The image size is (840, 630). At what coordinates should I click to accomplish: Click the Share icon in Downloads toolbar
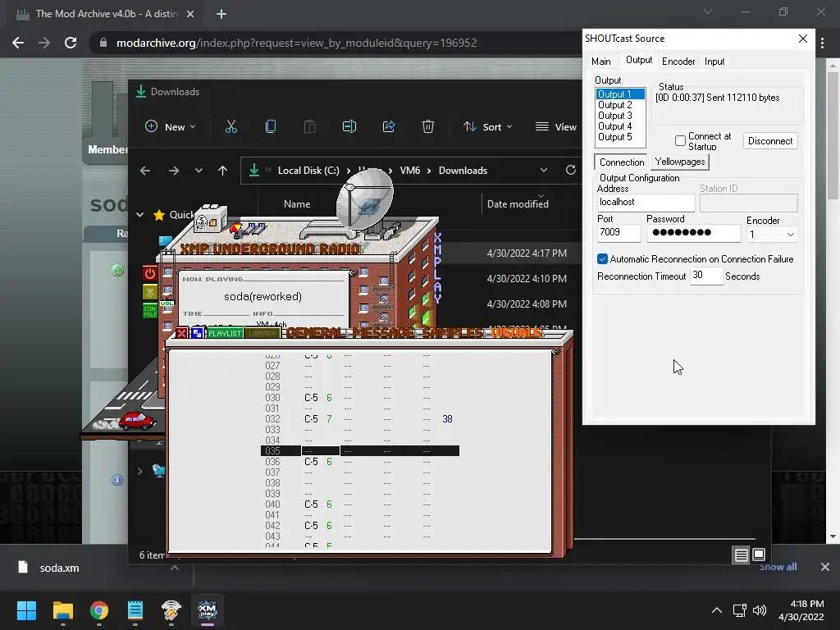(388, 126)
